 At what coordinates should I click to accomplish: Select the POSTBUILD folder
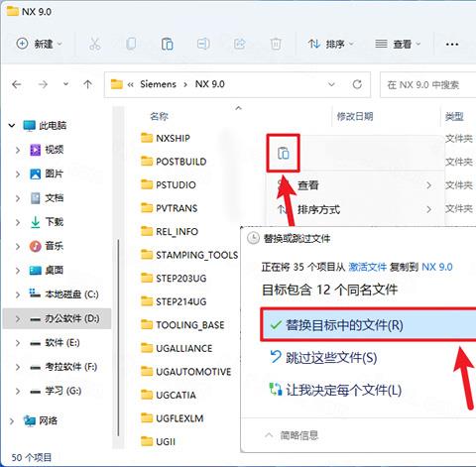click(x=174, y=162)
